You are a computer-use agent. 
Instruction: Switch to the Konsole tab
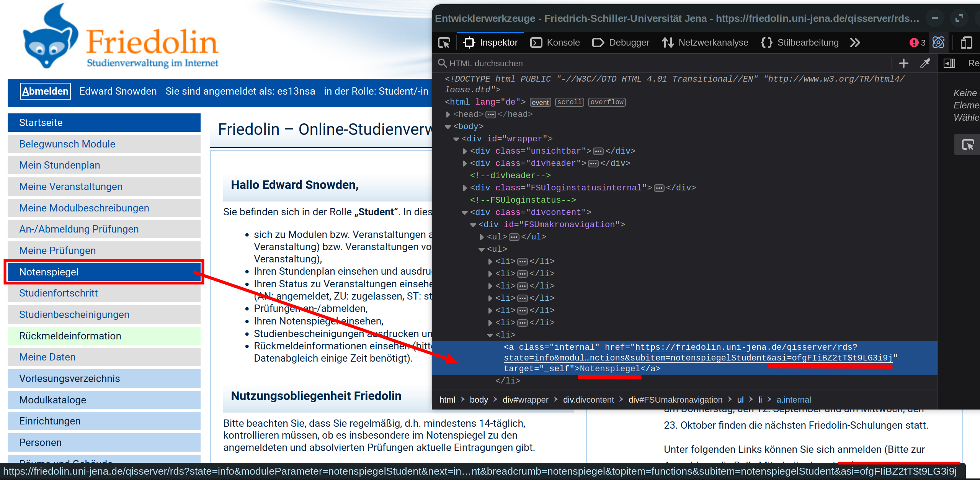pyautogui.click(x=555, y=43)
